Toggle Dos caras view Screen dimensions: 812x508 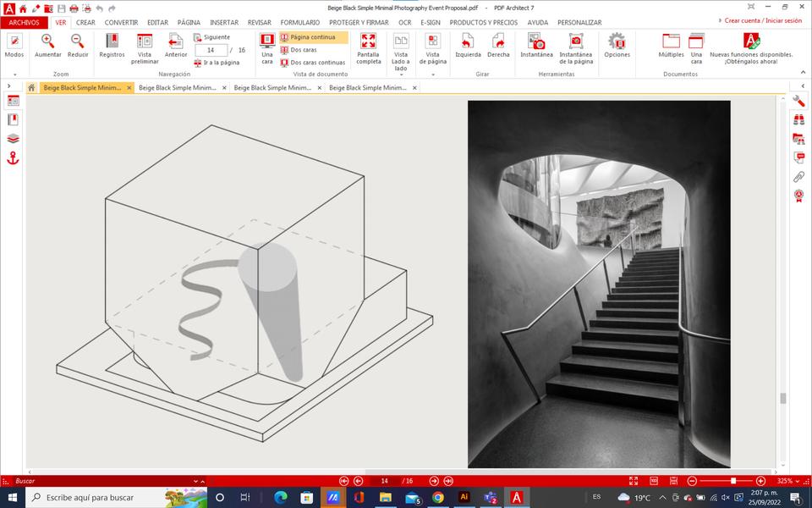299,50
